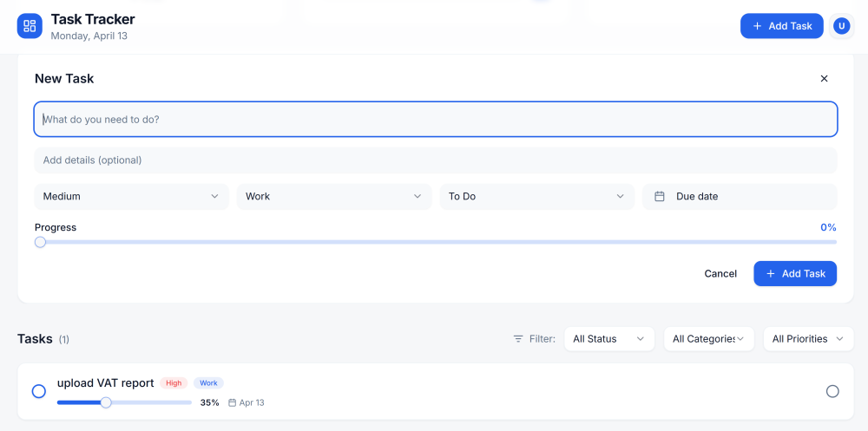Open the user avatar U icon
This screenshot has width=868, height=431.
(x=841, y=26)
